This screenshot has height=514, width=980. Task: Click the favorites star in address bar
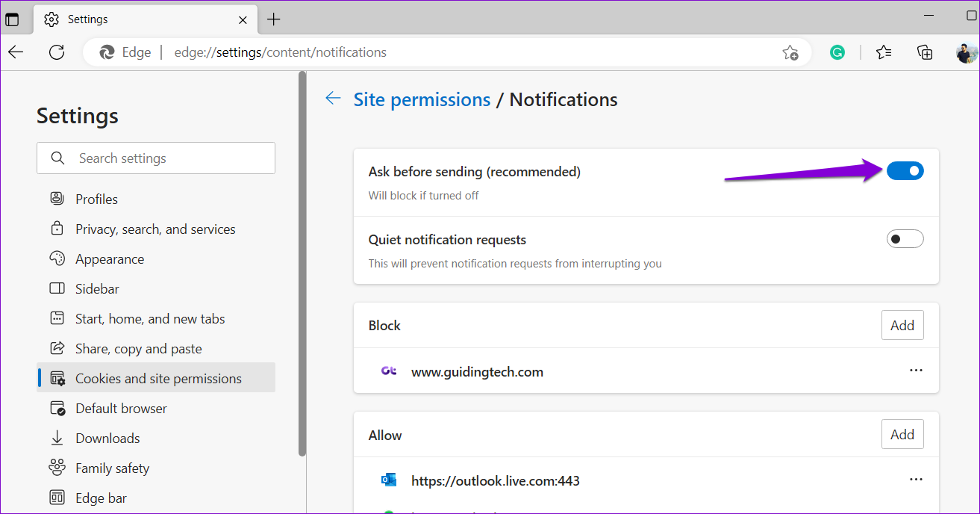(790, 52)
